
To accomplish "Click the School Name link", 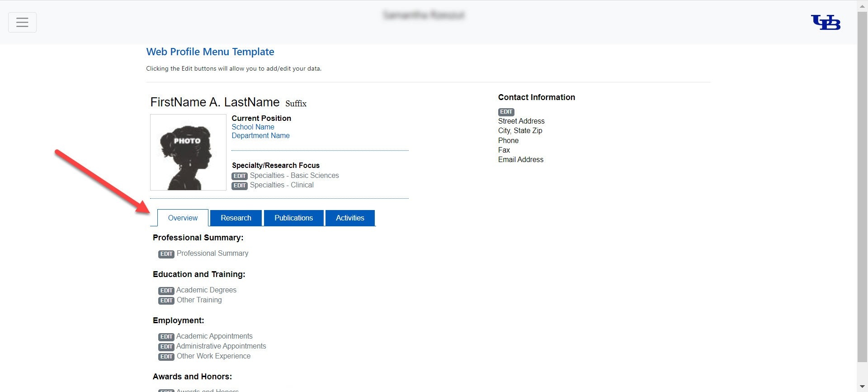I will 253,127.
